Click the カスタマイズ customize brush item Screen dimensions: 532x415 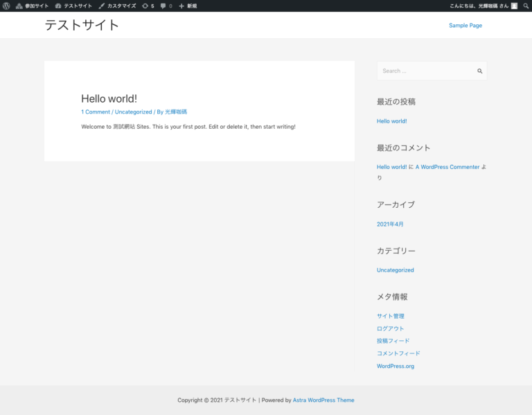pyautogui.click(x=116, y=6)
